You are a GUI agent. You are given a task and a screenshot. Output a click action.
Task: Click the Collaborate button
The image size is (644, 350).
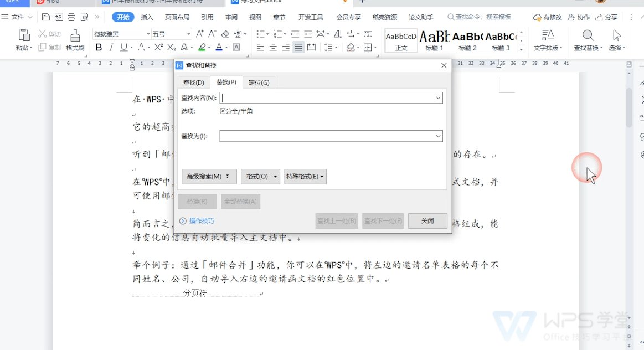(x=579, y=17)
